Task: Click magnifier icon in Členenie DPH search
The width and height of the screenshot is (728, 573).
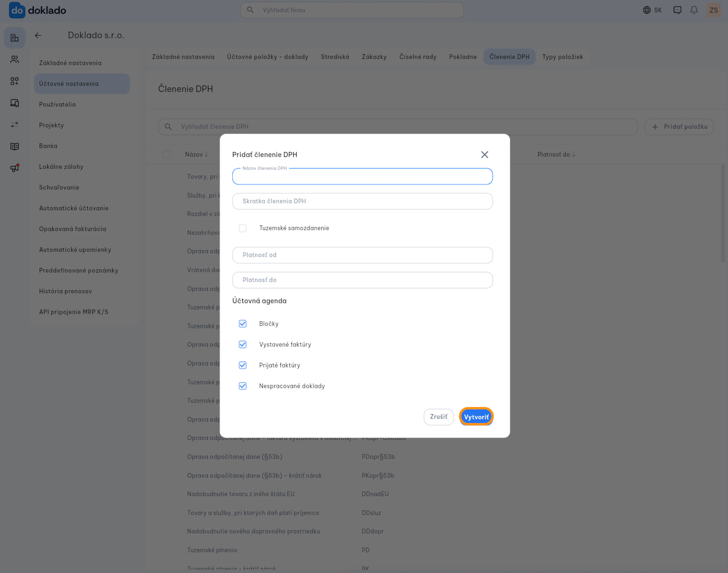Action: 168,127
